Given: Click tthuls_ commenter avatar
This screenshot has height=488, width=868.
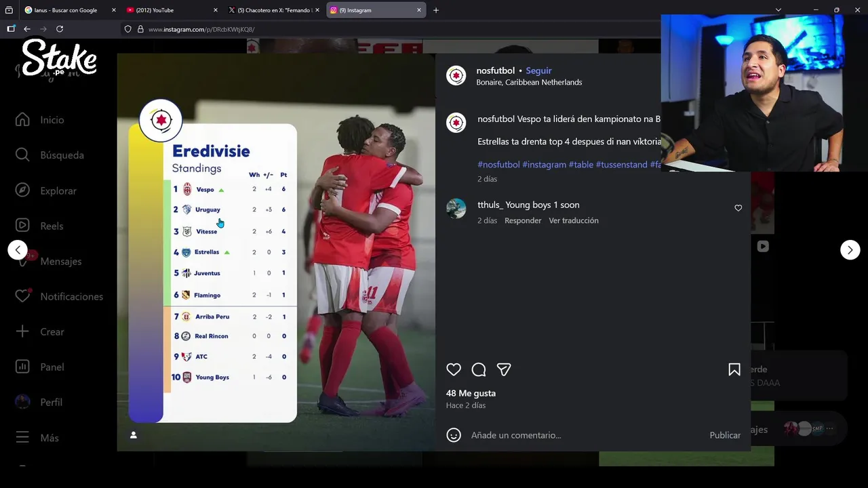Looking at the screenshot, I should [x=456, y=208].
